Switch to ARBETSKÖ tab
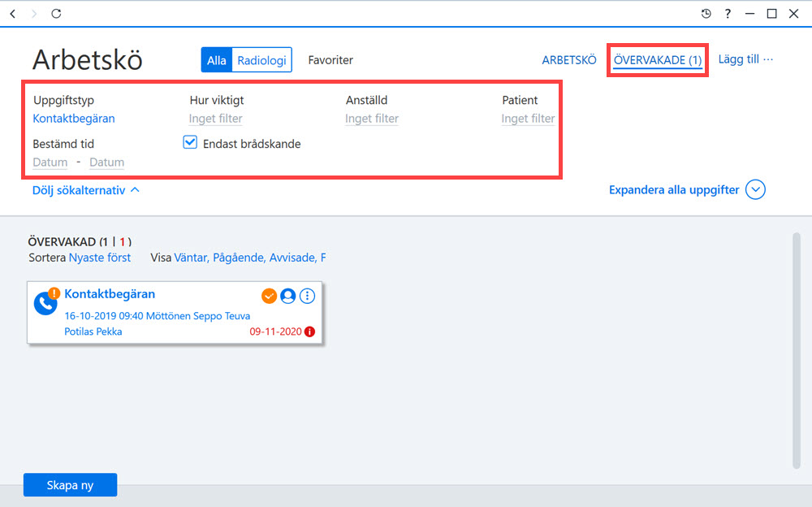This screenshot has height=507, width=812. (x=569, y=60)
